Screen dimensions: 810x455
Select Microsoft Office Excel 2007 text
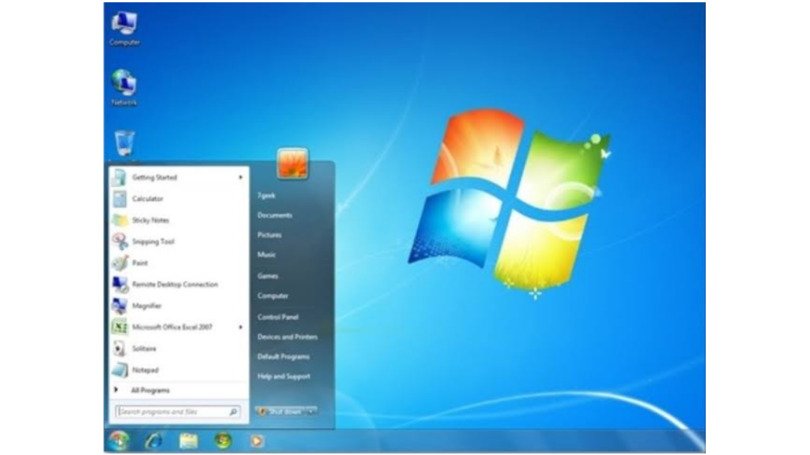pyautogui.click(x=172, y=327)
